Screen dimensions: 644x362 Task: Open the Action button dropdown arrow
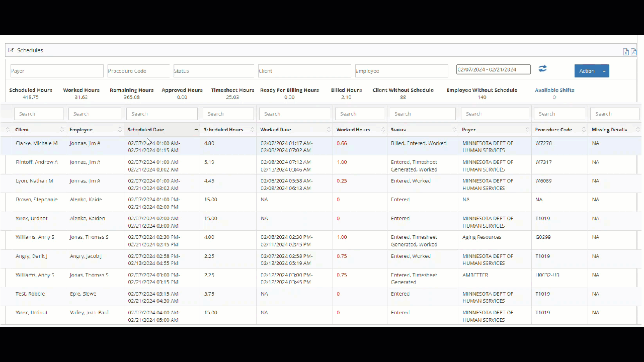604,71
